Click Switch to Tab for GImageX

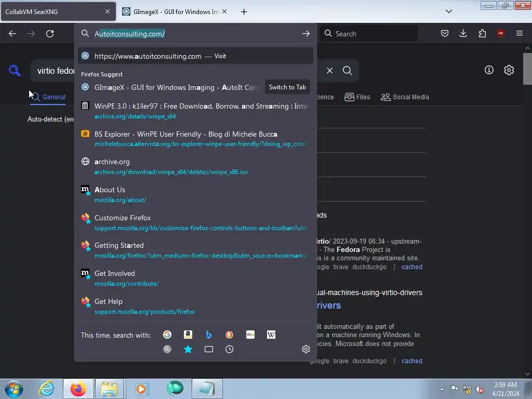(287, 87)
